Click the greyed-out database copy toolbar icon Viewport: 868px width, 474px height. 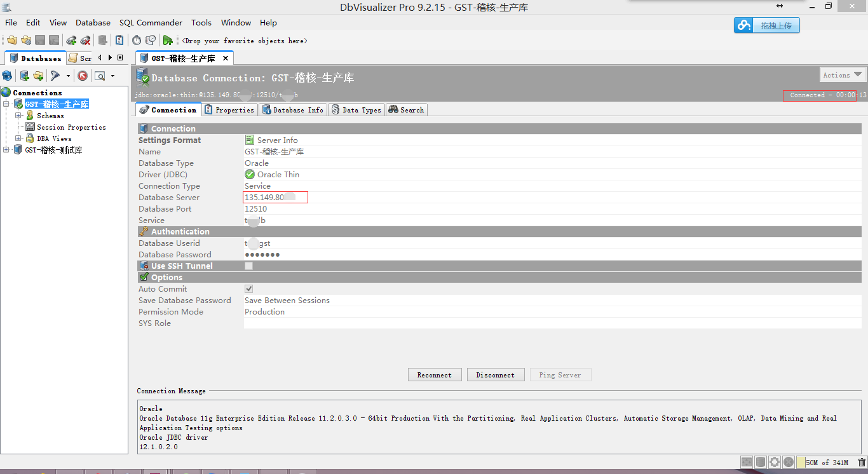102,40
